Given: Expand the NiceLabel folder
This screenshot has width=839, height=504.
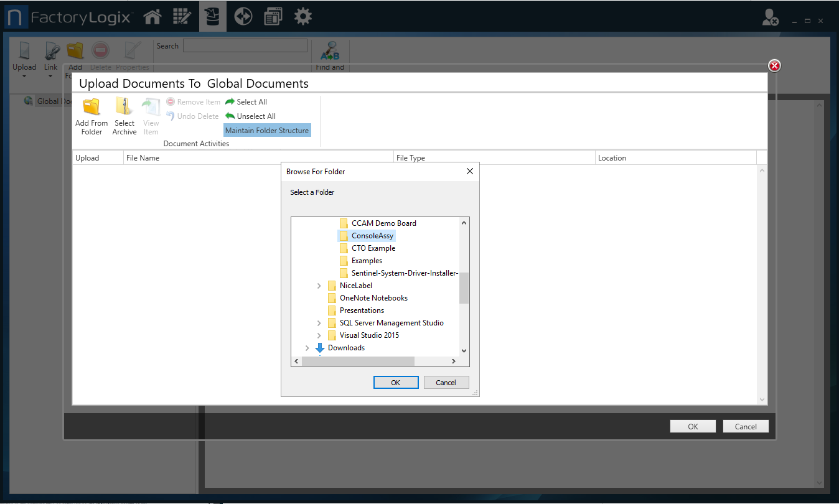Looking at the screenshot, I should 319,285.
